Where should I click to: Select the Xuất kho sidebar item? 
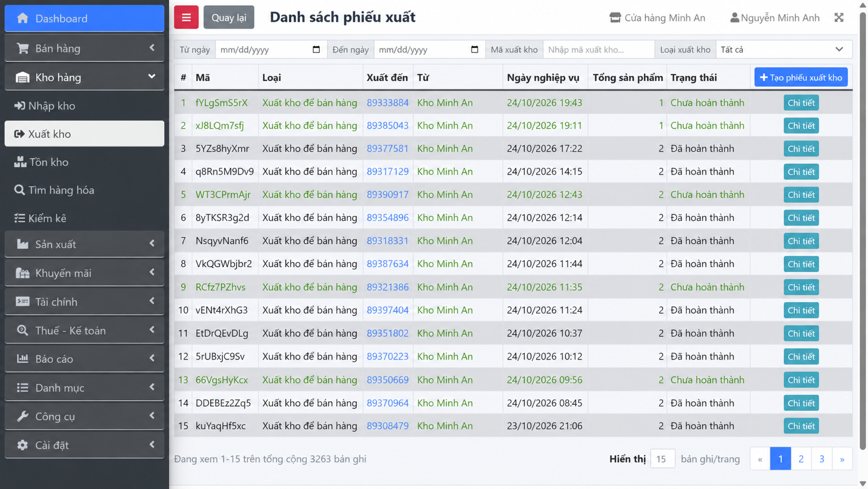pos(85,134)
